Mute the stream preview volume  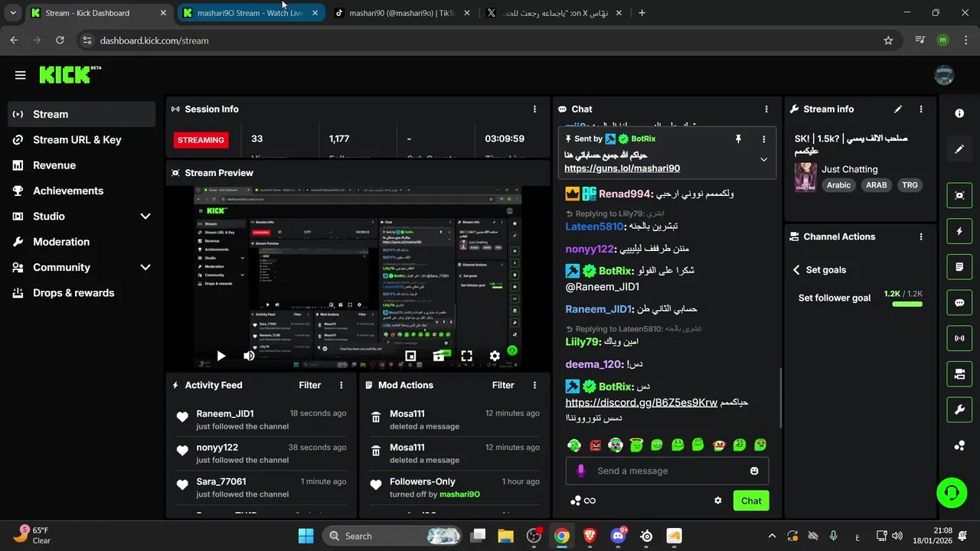pyautogui.click(x=249, y=356)
